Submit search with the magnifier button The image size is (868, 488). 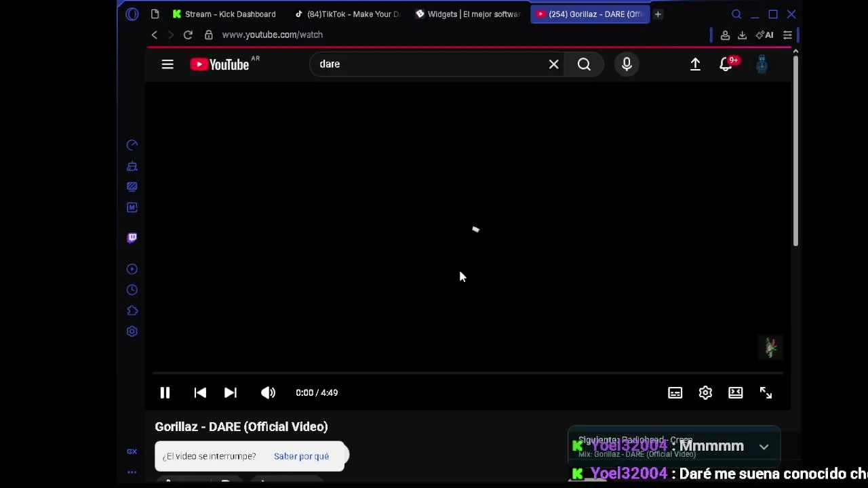coord(584,64)
